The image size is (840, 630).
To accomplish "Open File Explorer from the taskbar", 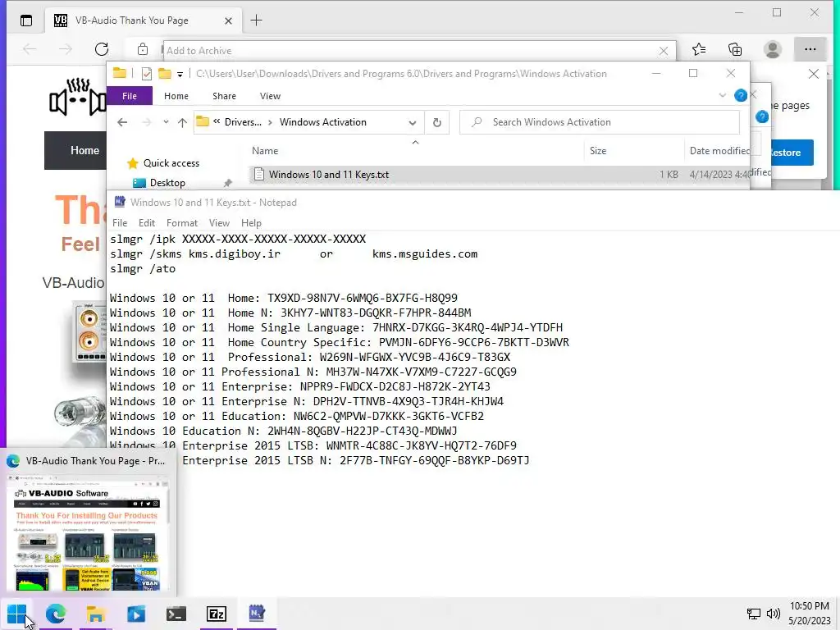I will pos(96,614).
